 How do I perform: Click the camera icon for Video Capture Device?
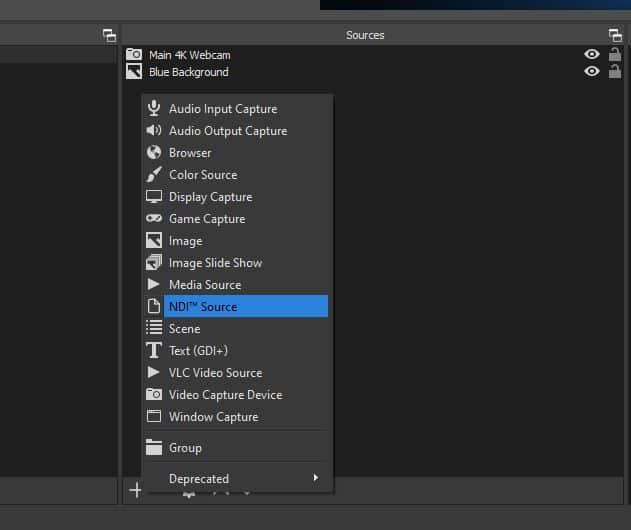(154, 394)
